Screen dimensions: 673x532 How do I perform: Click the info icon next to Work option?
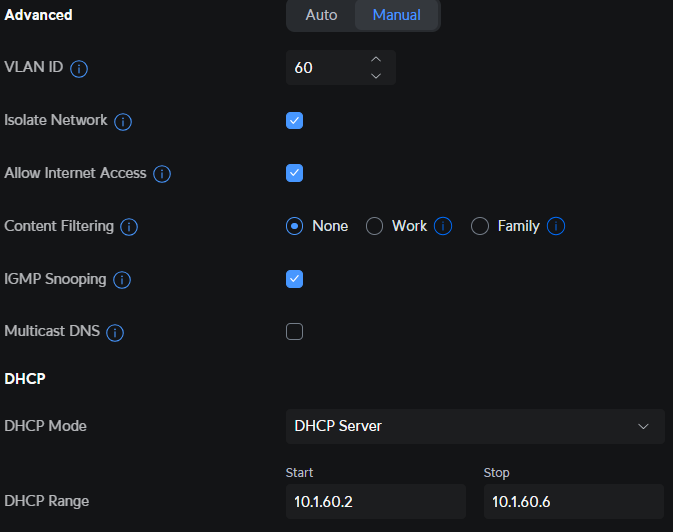coord(443,226)
